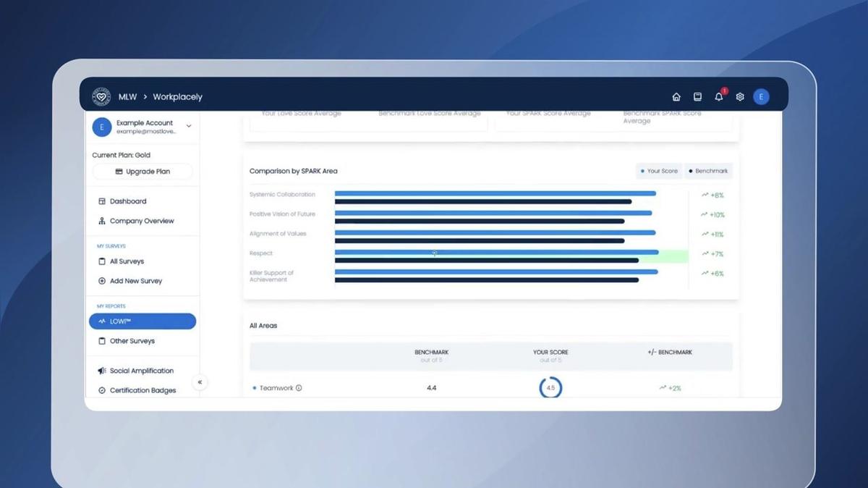The image size is (868, 488).
Task: Click Workplacely in the breadcrumb
Action: (177, 97)
